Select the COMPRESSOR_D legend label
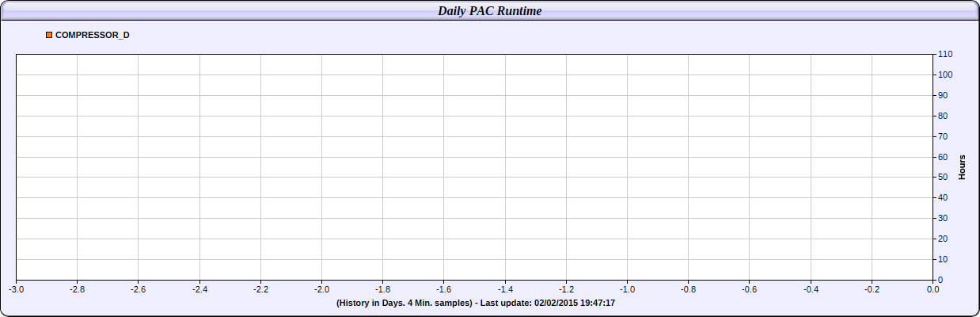The height and width of the screenshot is (317, 980). point(93,35)
